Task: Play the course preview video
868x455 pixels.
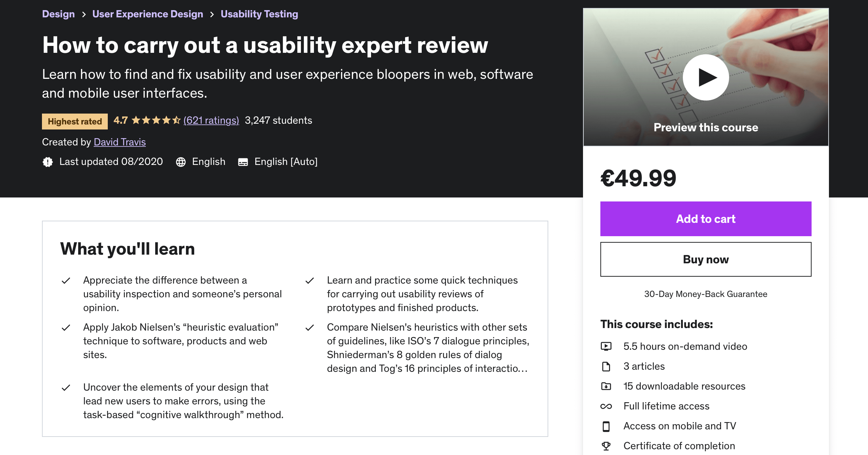Action: coord(706,77)
